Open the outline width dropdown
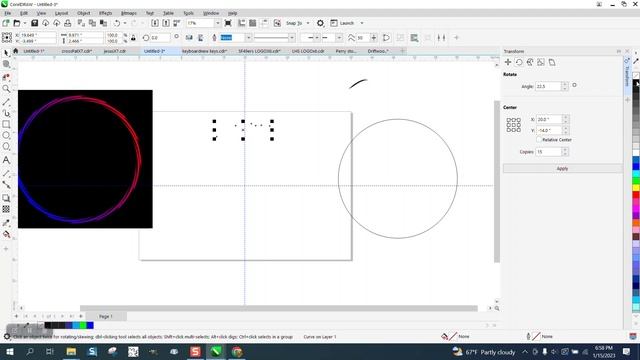The width and height of the screenshot is (640, 360). click(x=248, y=38)
